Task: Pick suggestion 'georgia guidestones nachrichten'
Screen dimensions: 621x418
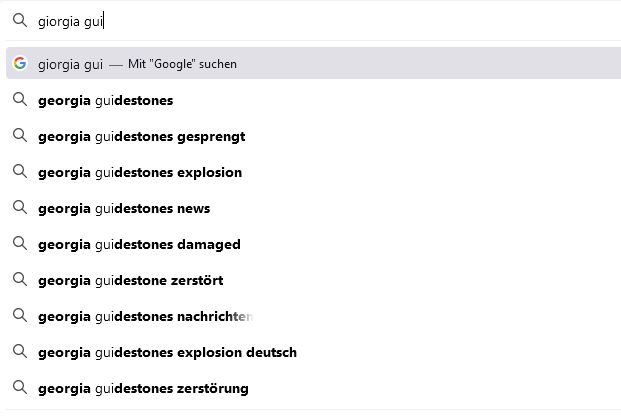Action: (145, 316)
